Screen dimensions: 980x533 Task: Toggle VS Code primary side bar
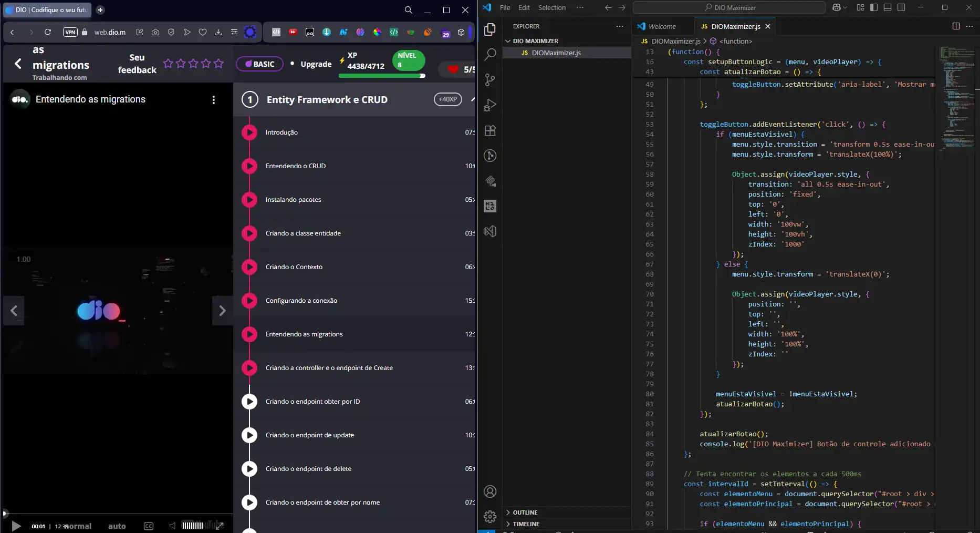click(x=874, y=7)
